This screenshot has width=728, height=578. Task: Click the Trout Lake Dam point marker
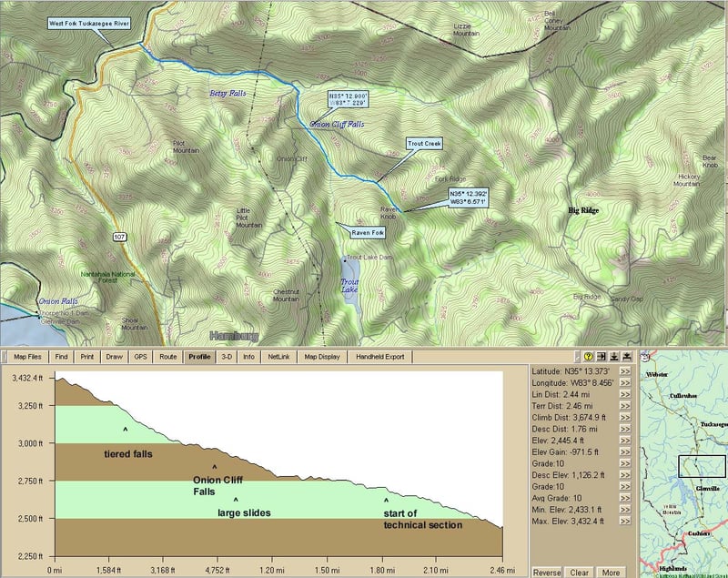(x=345, y=261)
